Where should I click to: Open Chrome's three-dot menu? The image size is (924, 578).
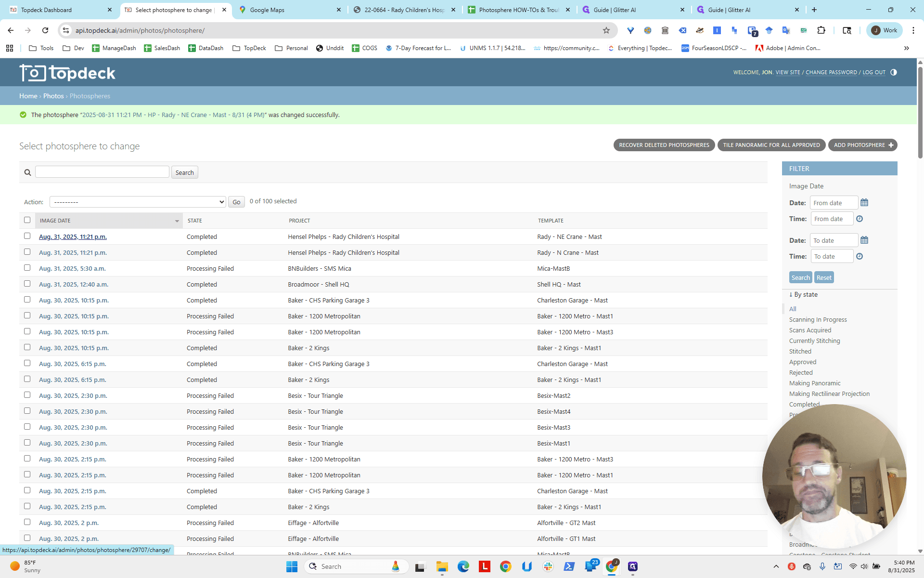coord(913,30)
